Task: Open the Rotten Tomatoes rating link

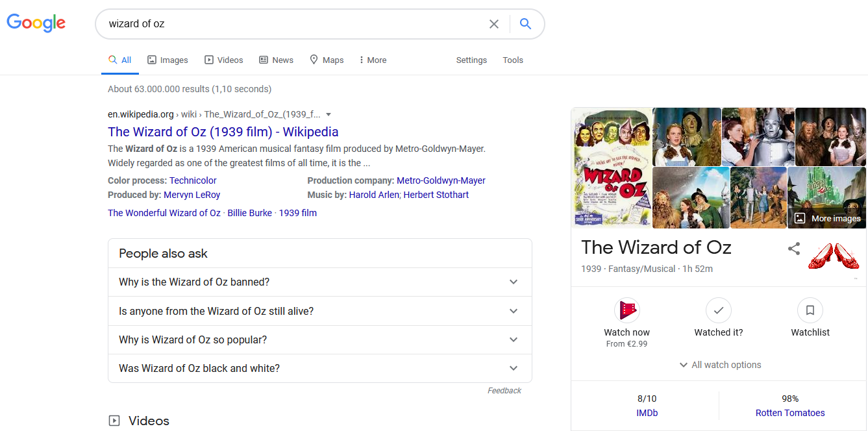Action: 790,413
